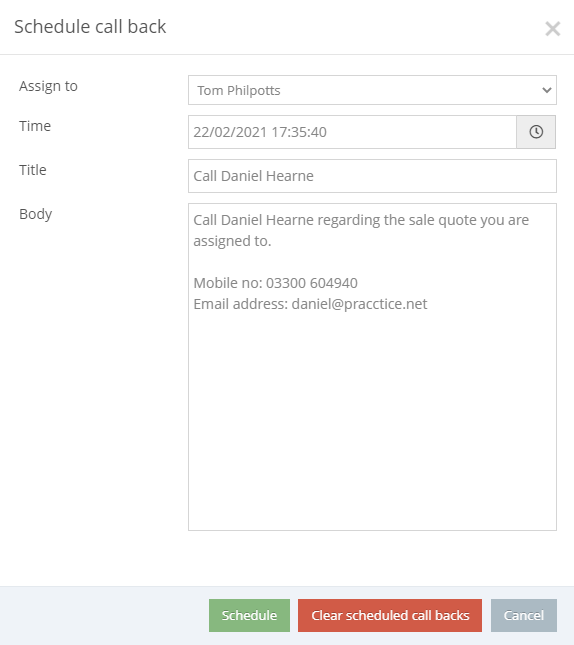Clear scheduled call backs
Image resolution: width=574 pixels, height=645 pixels.
(x=390, y=615)
